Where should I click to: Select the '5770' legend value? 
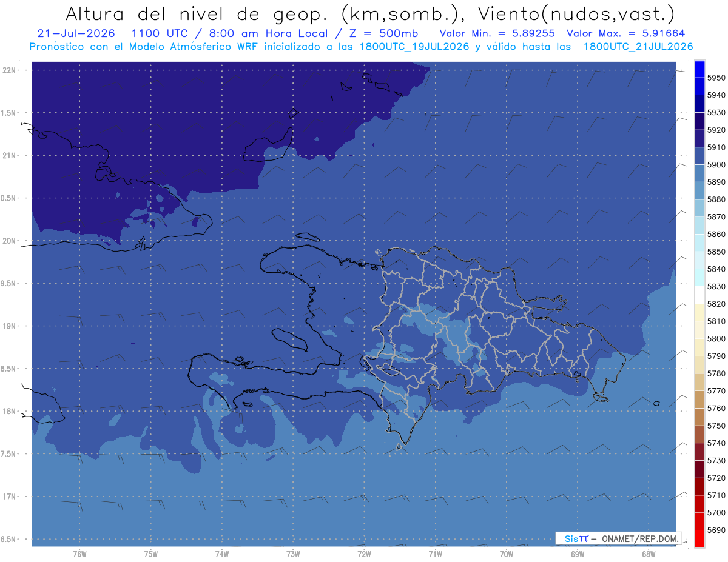(716, 391)
